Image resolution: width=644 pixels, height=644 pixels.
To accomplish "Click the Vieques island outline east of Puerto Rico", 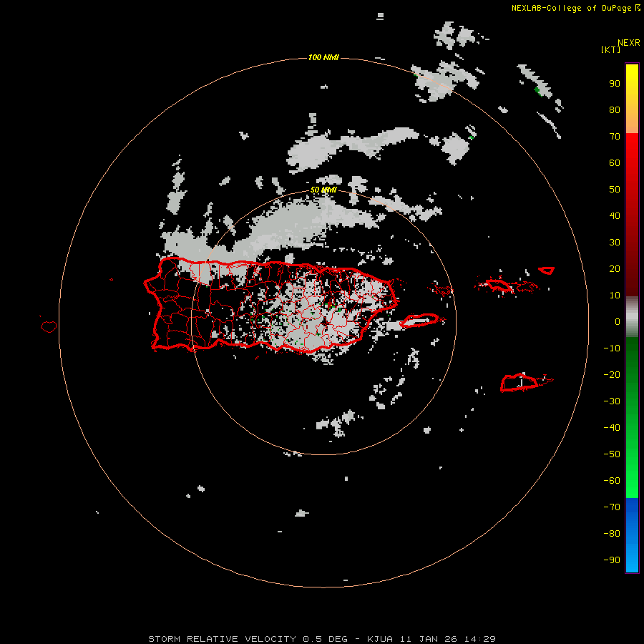I will point(420,321).
